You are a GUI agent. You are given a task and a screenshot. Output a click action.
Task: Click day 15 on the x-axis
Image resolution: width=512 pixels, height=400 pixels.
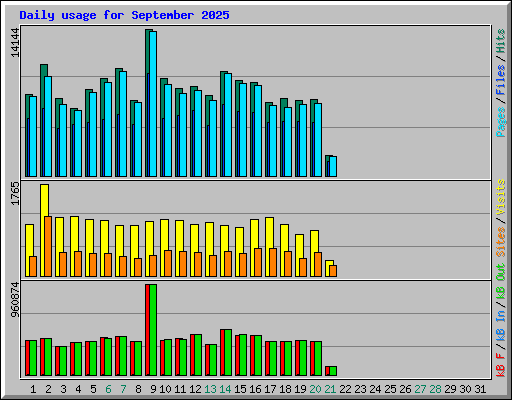240,389
